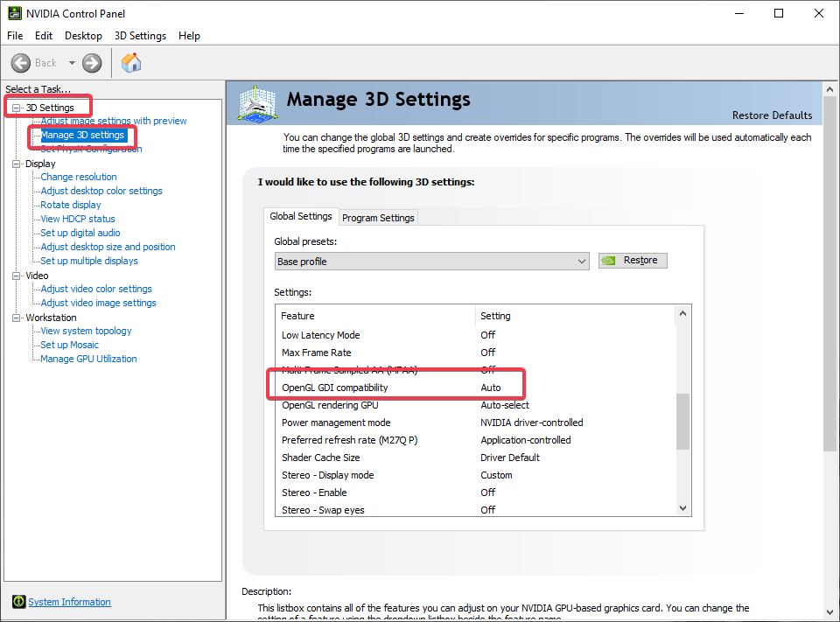Image resolution: width=840 pixels, height=622 pixels.
Task: Select Stereo - Swap eyes row
Action: (x=474, y=509)
